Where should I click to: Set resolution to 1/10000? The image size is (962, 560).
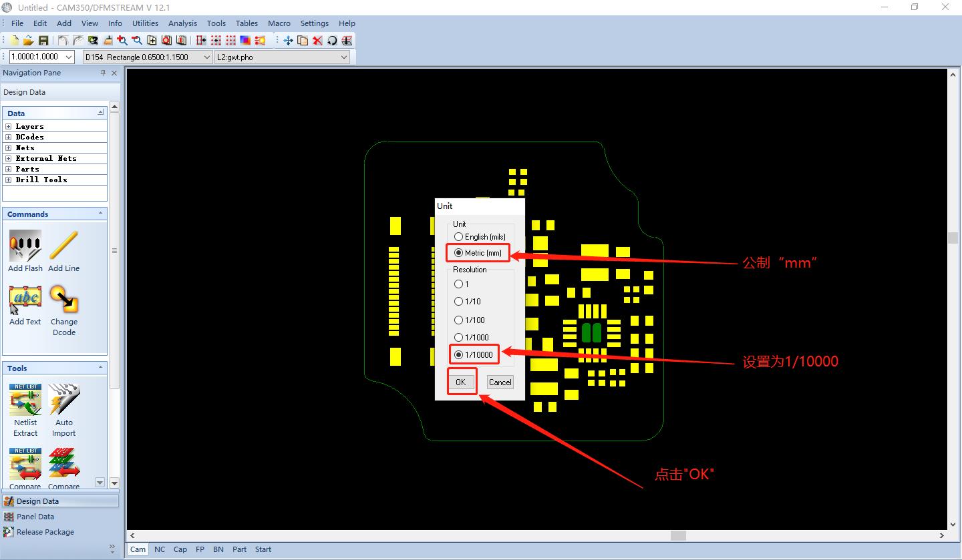[458, 355]
